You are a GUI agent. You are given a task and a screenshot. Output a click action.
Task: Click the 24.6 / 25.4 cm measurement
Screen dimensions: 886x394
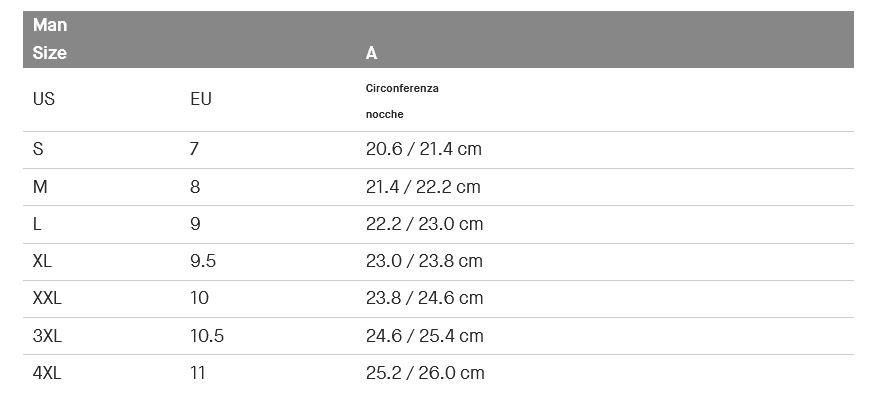pyautogui.click(x=424, y=336)
